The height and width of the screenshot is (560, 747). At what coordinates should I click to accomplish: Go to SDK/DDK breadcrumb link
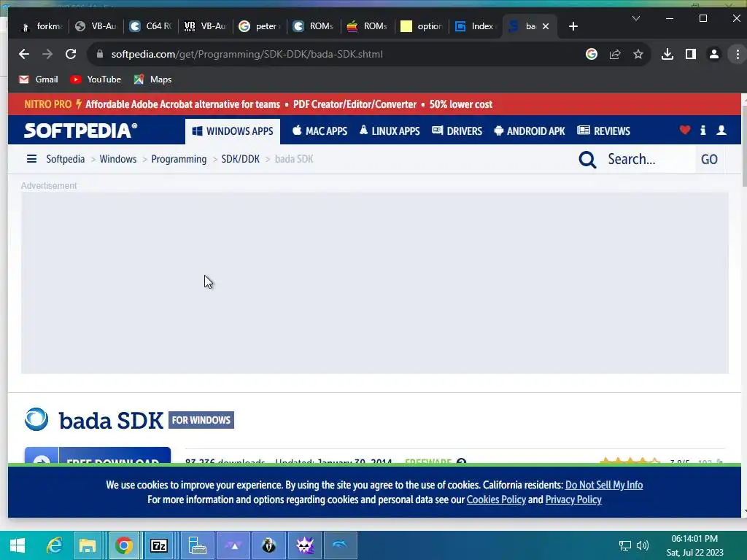[240, 159]
